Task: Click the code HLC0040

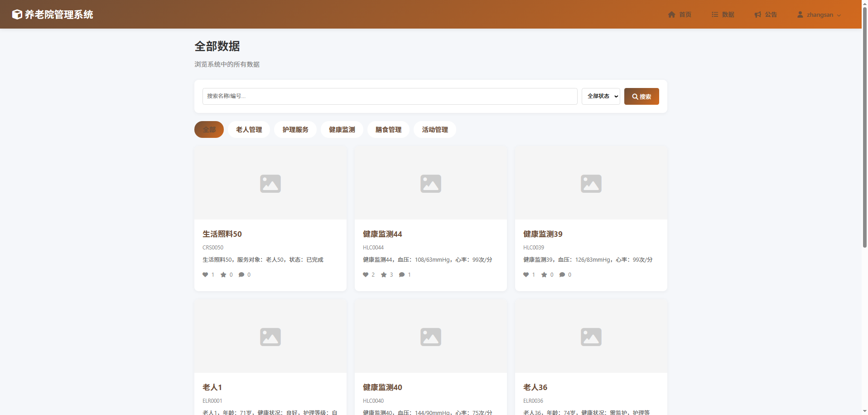Action: coord(373,401)
